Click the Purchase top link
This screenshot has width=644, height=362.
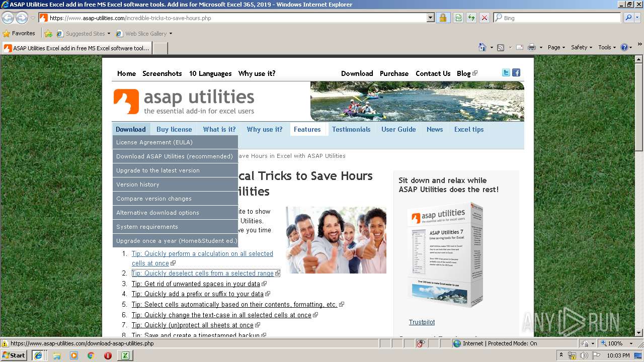tap(394, 73)
